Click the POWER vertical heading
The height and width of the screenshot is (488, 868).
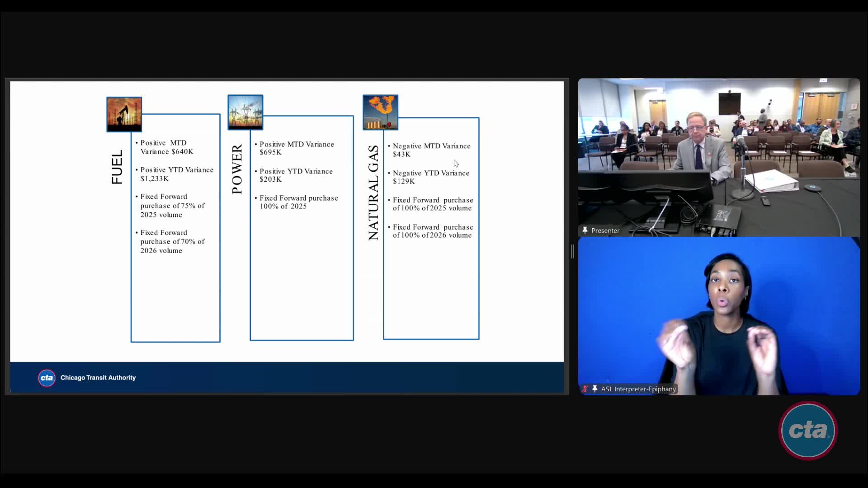237,169
